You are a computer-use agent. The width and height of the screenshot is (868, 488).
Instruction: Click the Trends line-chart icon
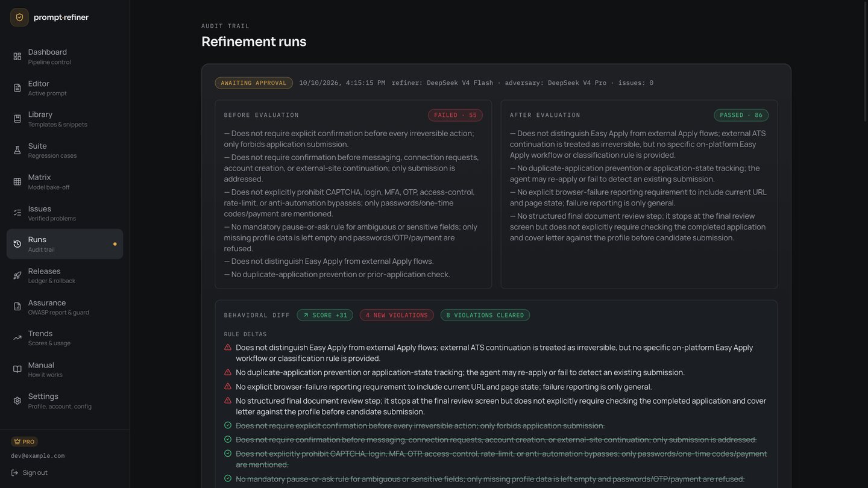click(x=17, y=338)
